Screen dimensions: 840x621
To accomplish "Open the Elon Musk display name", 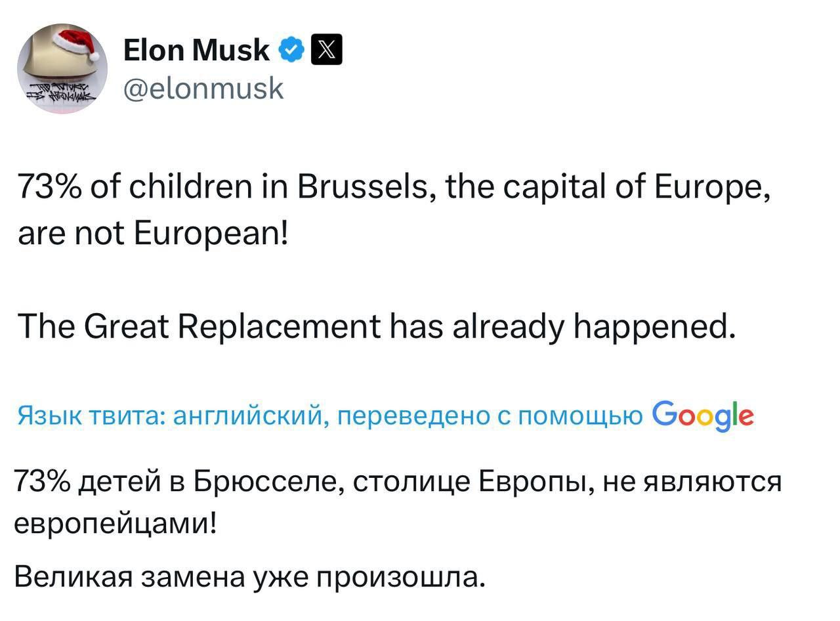I will coord(196,50).
